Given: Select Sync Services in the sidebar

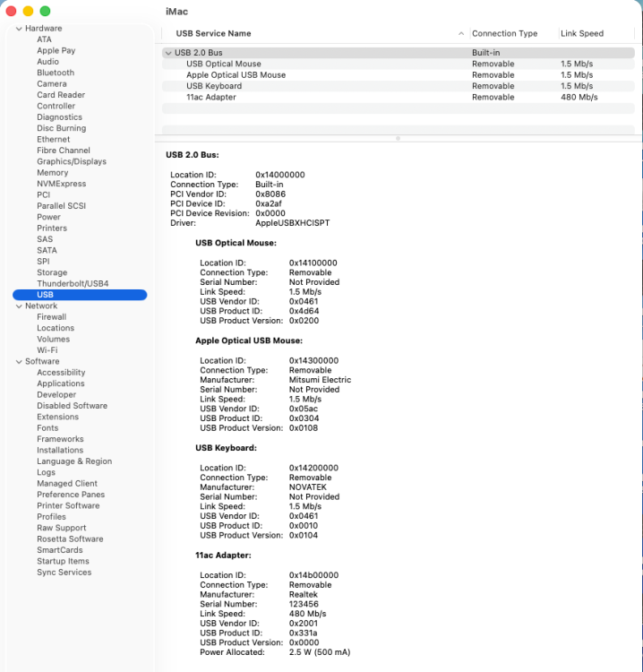Looking at the screenshot, I should (64, 573).
